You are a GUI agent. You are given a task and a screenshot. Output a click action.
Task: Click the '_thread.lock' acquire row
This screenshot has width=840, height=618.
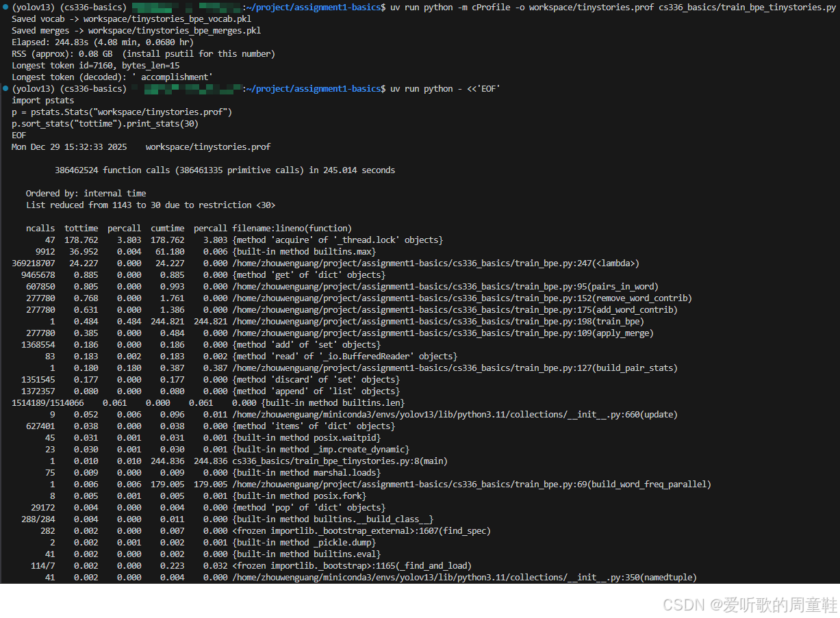(x=244, y=240)
